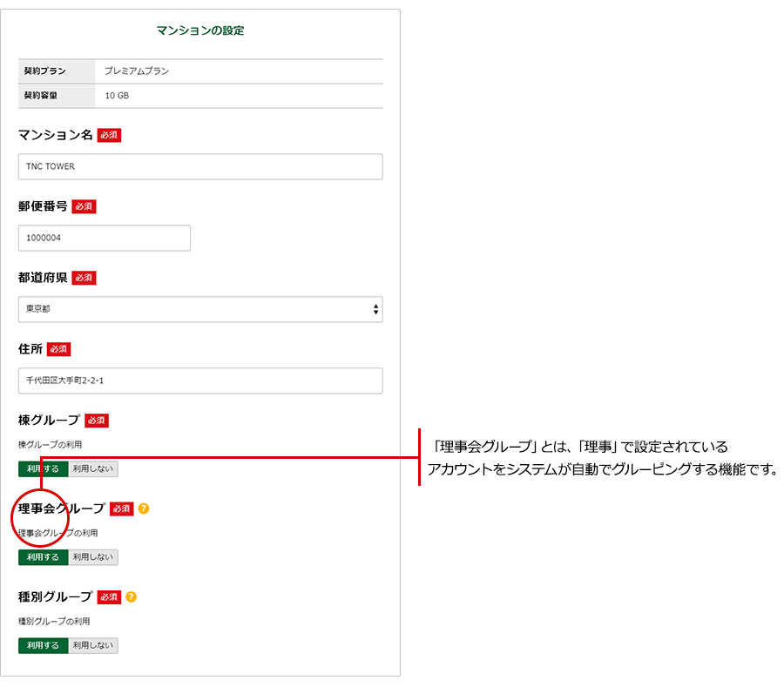Select the 住所 address input field
Viewport: 784px width, 687px height.
coord(200,381)
